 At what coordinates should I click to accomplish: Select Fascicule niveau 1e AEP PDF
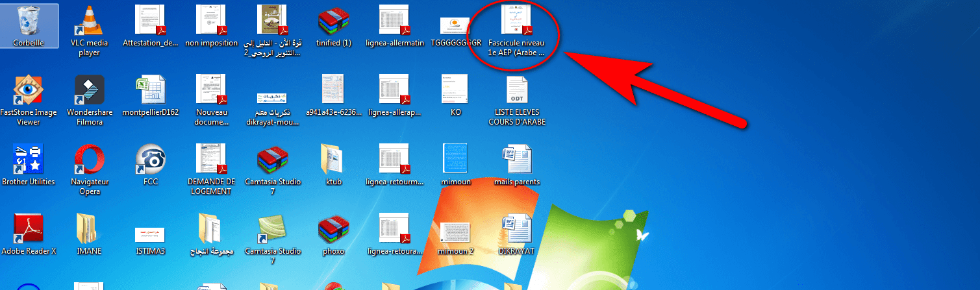point(516,30)
